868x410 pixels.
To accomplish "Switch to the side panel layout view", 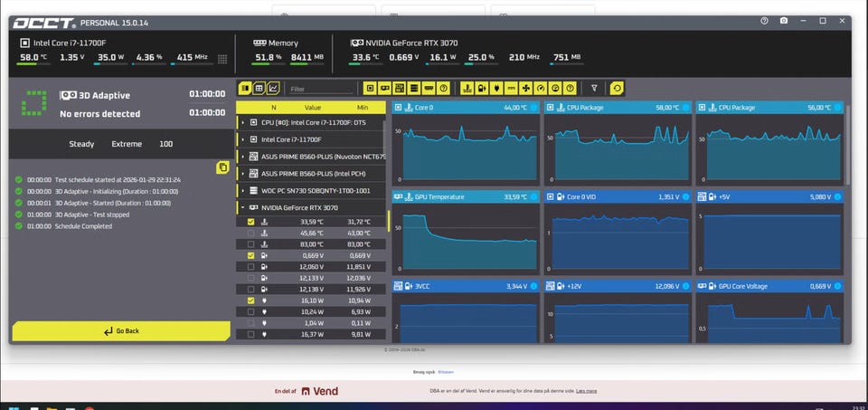I will point(244,88).
